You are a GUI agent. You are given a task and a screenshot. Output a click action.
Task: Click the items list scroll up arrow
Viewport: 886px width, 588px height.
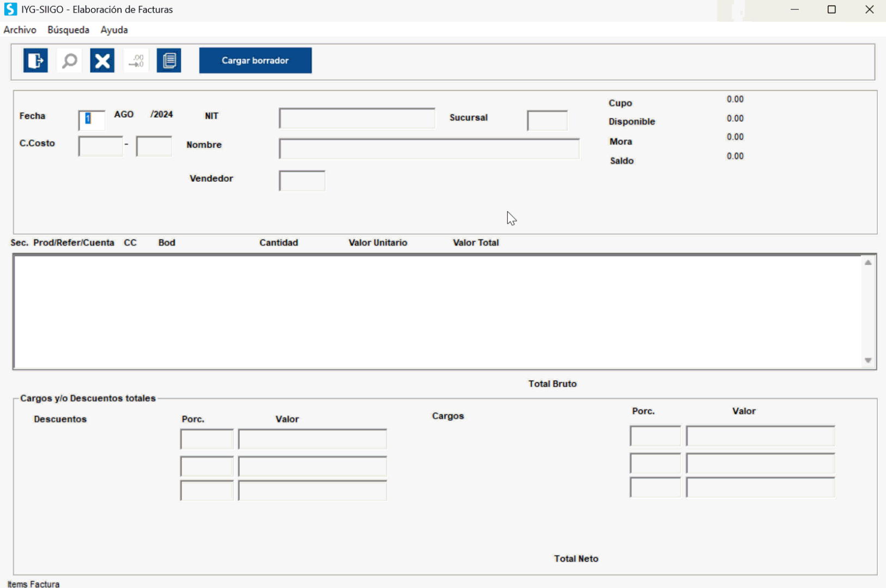pos(868,263)
